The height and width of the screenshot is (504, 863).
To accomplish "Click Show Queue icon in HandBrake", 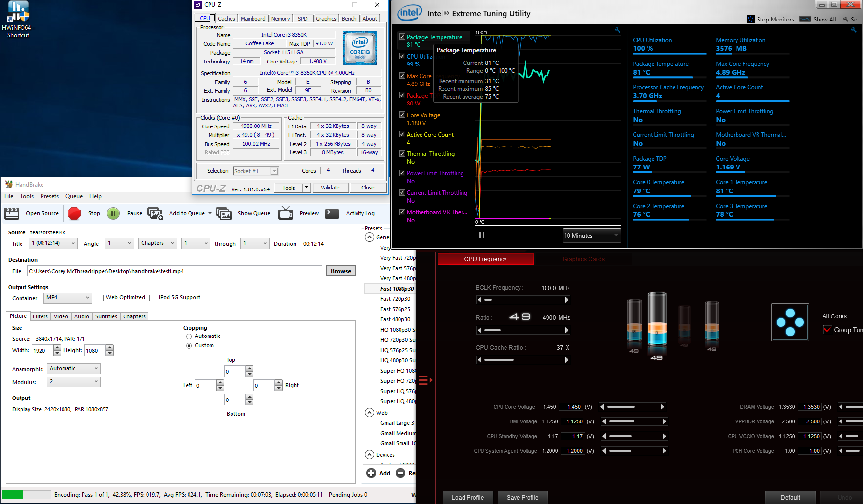I will click(x=224, y=213).
